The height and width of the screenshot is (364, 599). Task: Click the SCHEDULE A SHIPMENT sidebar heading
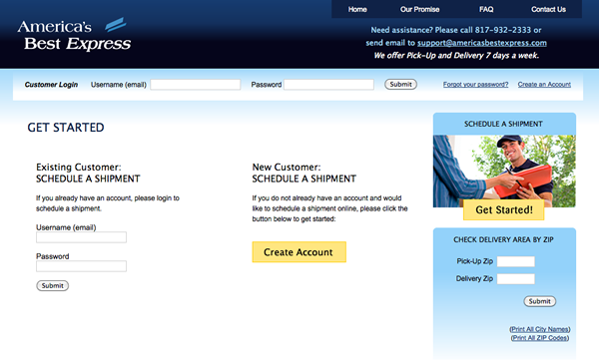pos(503,124)
